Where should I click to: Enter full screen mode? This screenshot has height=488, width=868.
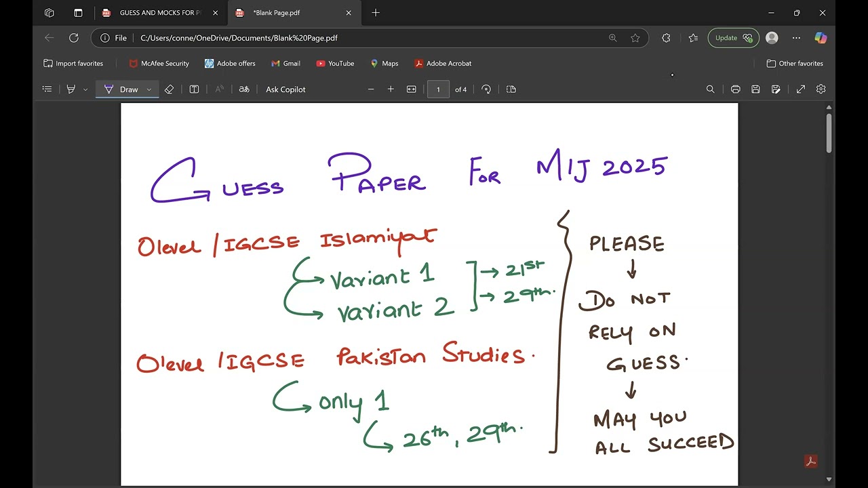801,89
